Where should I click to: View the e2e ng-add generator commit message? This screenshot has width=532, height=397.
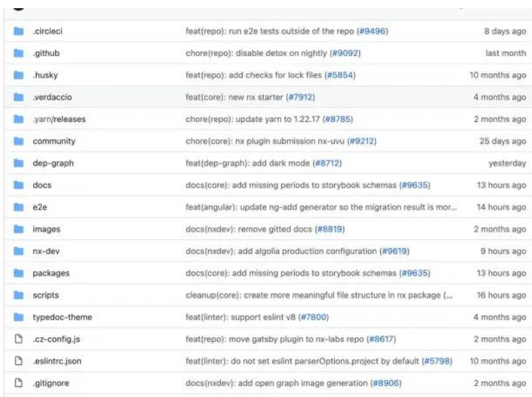click(x=321, y=207)
